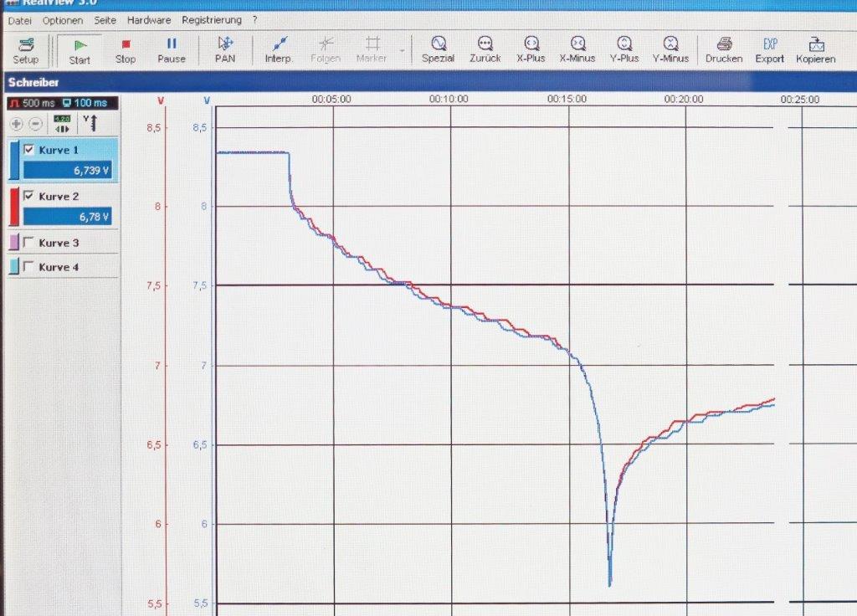Uncheck the Kurve 2 checkbox
Viewport: 857px width, 616px height.
click(30, 196)
